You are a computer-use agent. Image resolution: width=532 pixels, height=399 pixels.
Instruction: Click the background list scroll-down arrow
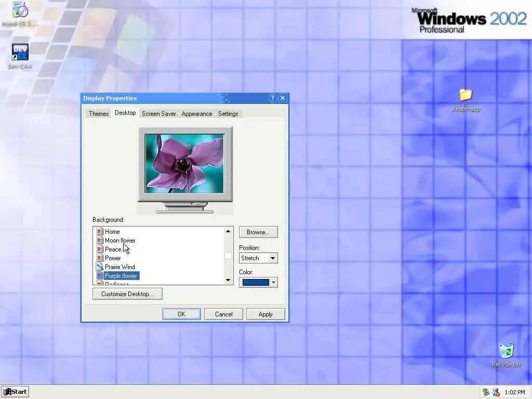coord(228,280)
